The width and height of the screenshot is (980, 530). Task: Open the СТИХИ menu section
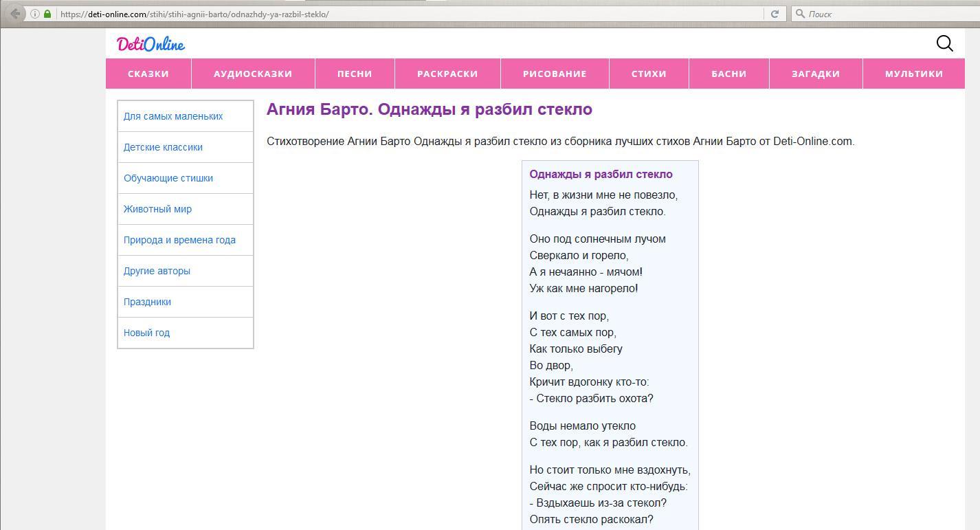tap(649, 74)
